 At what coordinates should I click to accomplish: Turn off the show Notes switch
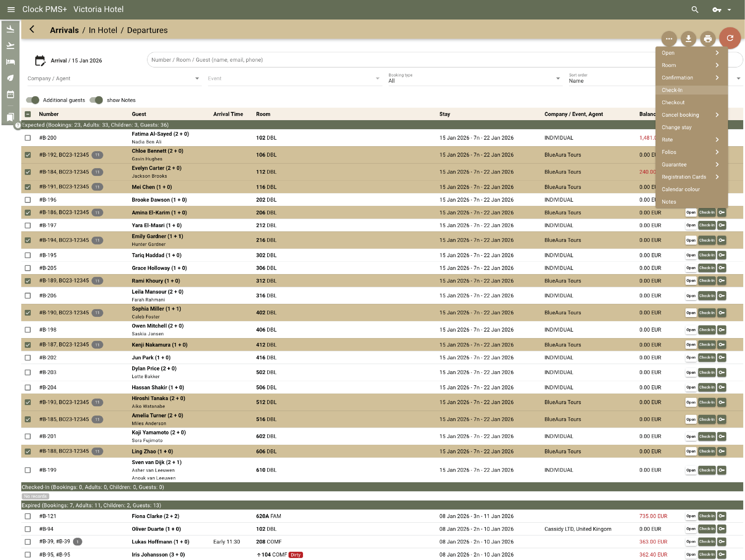point(96,100)
